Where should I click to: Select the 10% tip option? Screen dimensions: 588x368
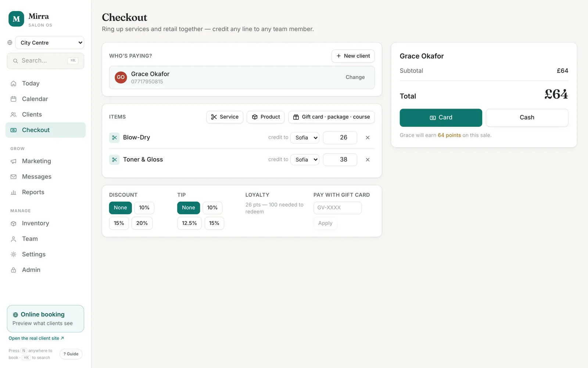(x=212, y=208)
